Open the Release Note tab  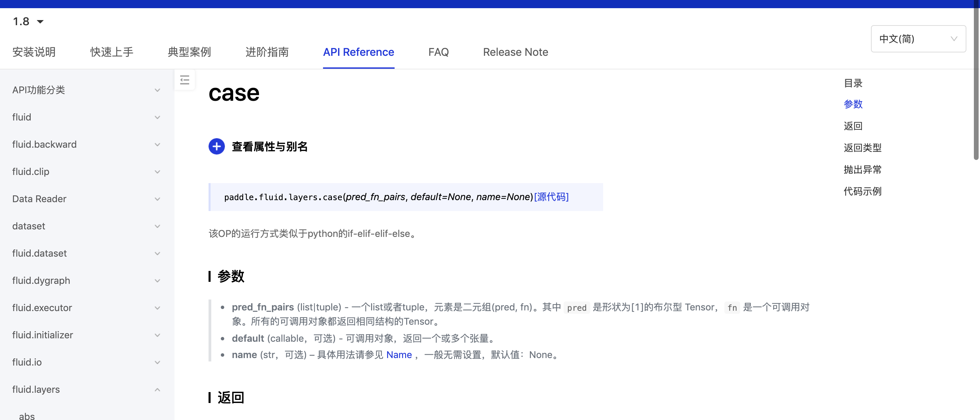[x=515, y=52]
